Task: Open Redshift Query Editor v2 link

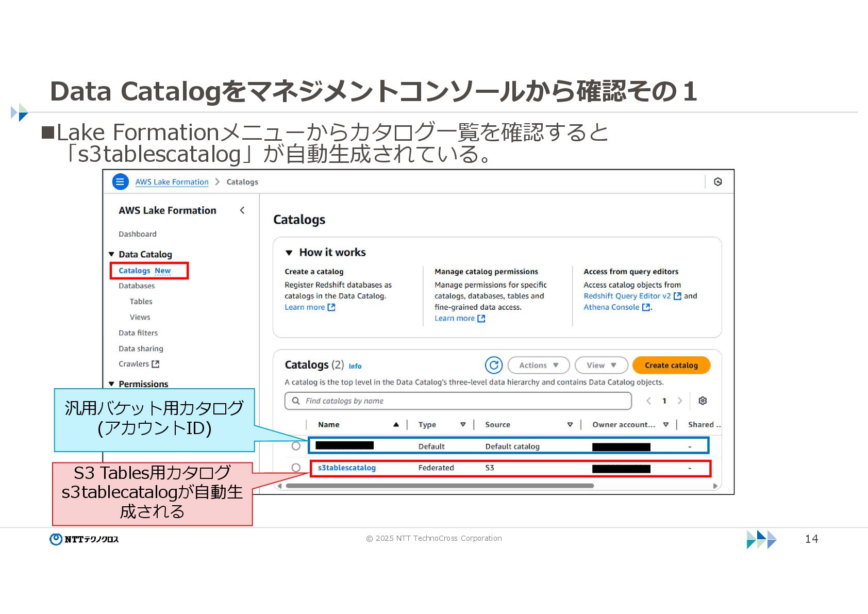Action: 627,296
